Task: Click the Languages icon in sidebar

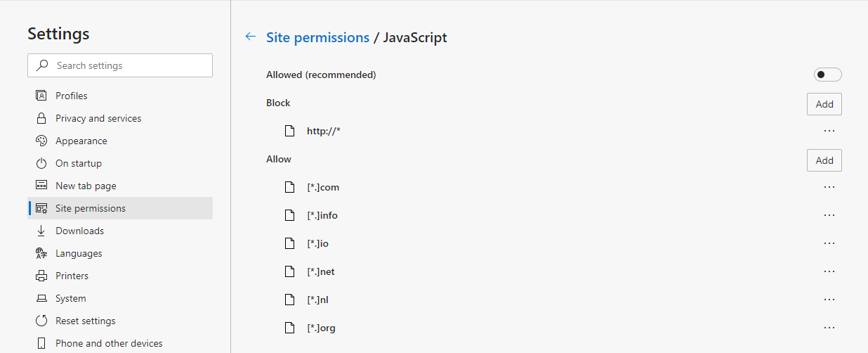Action: coord(41,253)
